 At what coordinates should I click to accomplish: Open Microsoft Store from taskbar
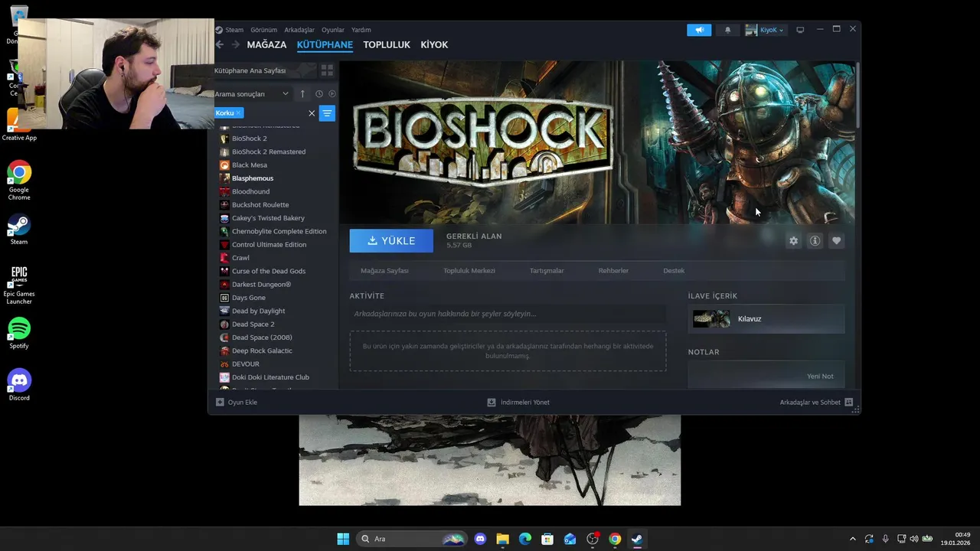[x=547, y=539]
